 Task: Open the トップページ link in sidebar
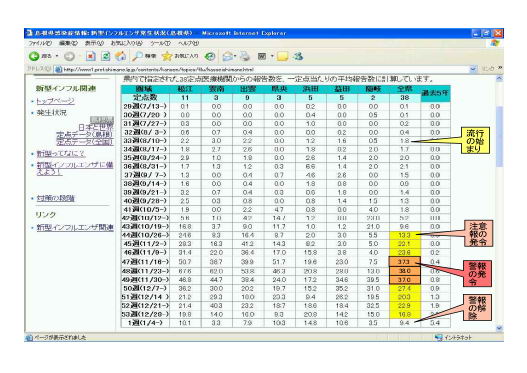55,101
